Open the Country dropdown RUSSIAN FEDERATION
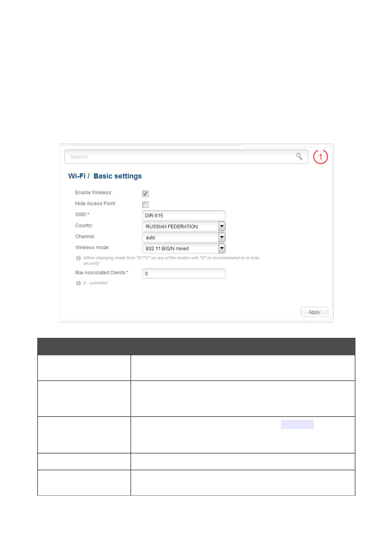The height and width of the screenshot is (555, 392). (184, 226)
